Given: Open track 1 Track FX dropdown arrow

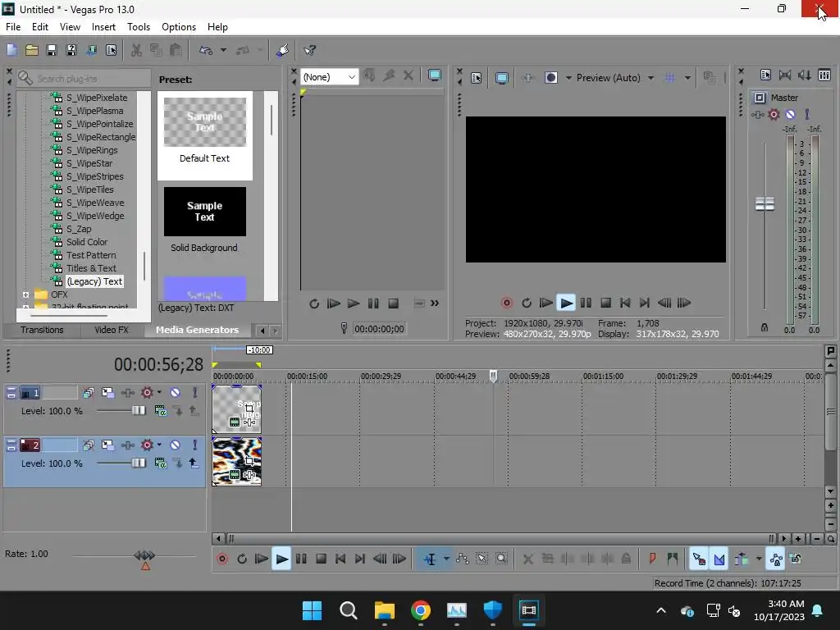Looking at the screenshot, I should (x=159, y=392).
